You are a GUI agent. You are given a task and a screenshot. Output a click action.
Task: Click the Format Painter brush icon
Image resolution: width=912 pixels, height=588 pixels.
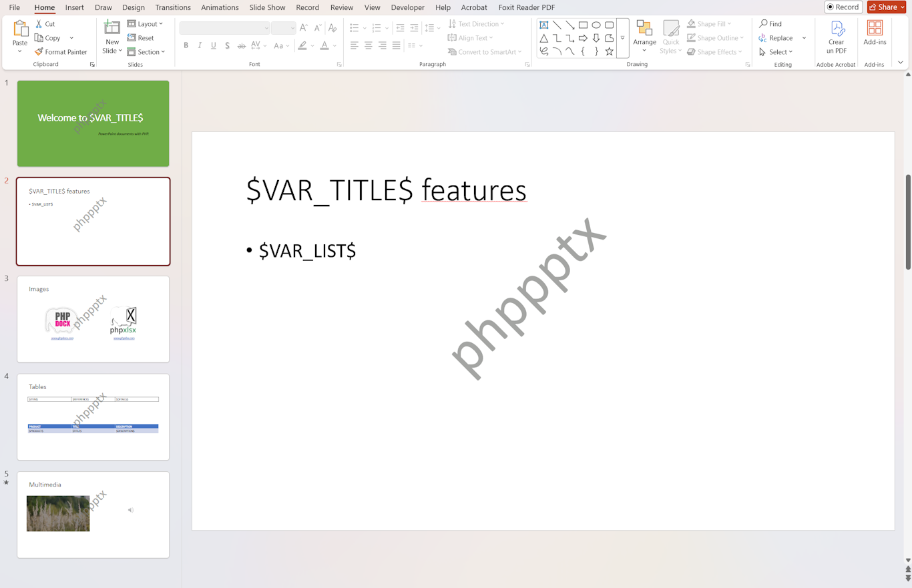click(39, 52)
